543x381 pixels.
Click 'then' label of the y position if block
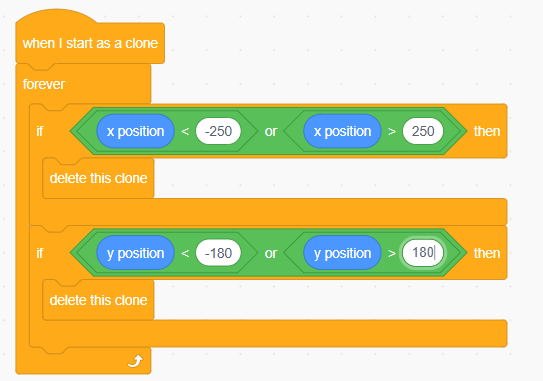[487, 253]
